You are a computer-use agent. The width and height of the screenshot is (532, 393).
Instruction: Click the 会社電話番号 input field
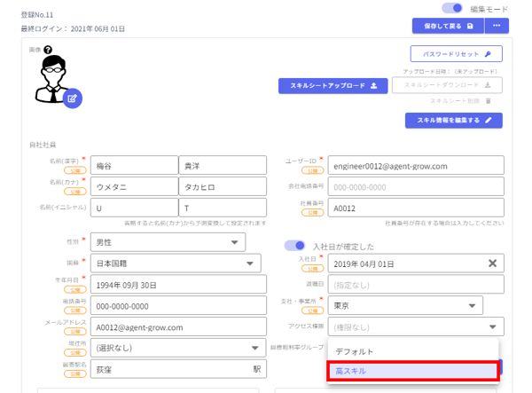click(415, 187)
